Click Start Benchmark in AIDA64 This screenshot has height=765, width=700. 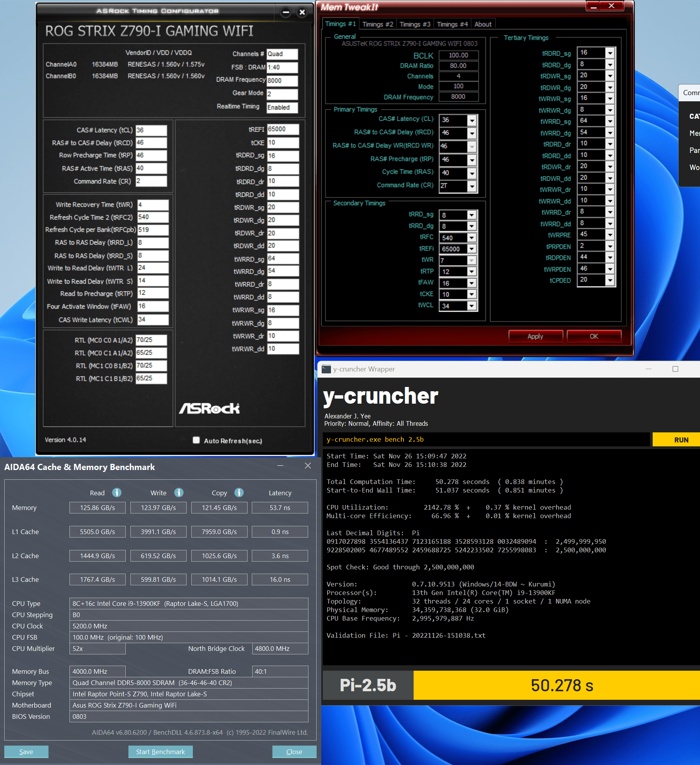[161, 752]
